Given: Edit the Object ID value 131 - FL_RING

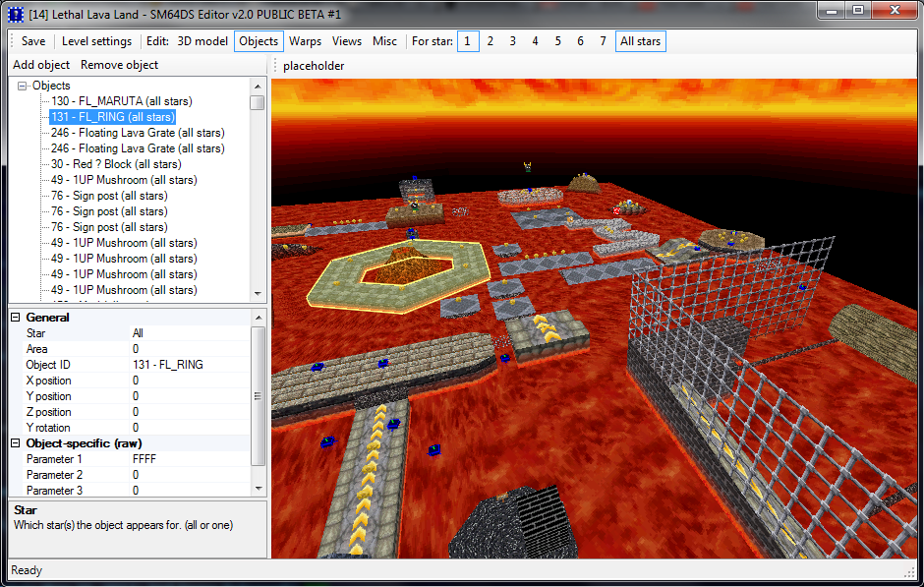Looking at the screenshot, I should tap(190, 365).
